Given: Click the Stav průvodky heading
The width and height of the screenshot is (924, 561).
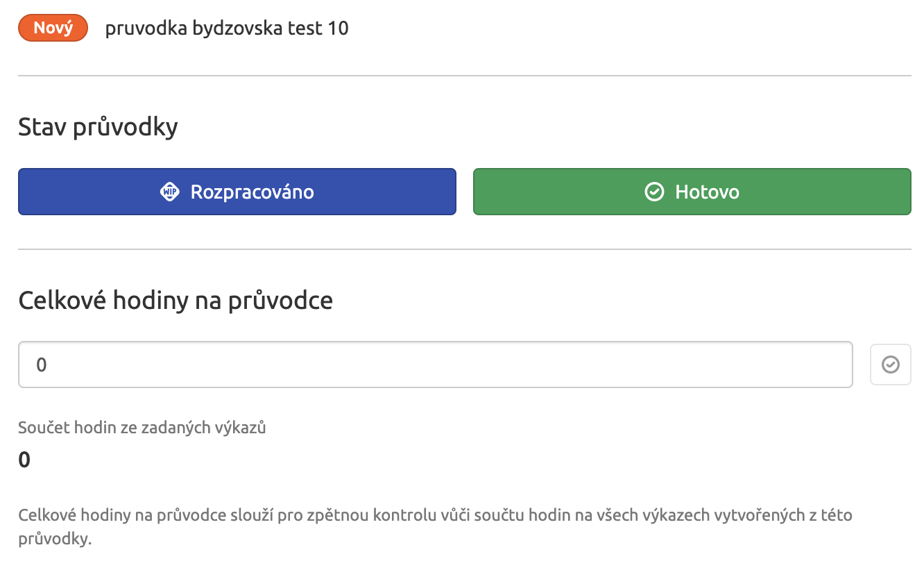Looking at the screenshot, I should pyautogui.click(x=98, y=126).
